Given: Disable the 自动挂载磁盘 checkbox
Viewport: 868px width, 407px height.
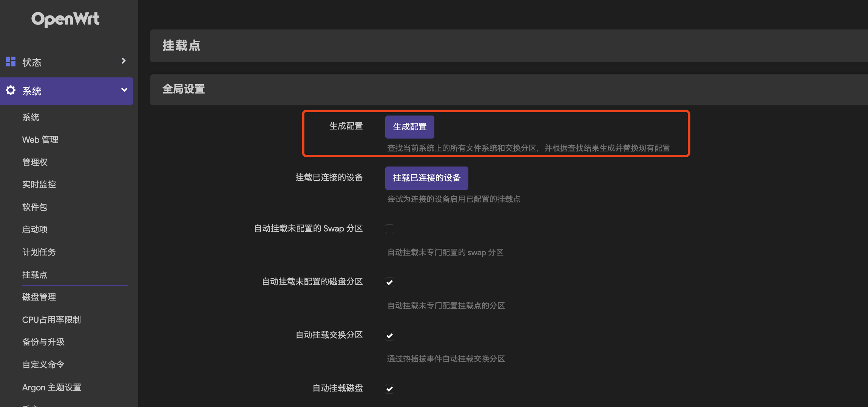Looking at the screenshot, I should click(x=389, y=389).
